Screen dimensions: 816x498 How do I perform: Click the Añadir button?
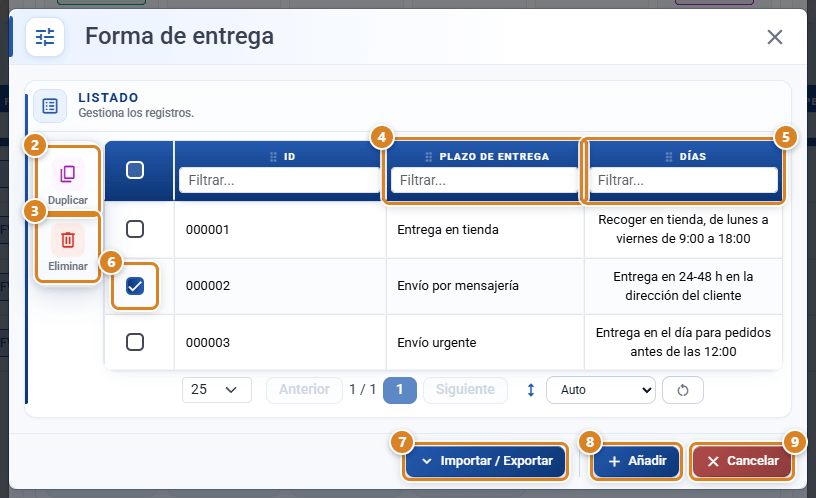(x=636, y=461)
